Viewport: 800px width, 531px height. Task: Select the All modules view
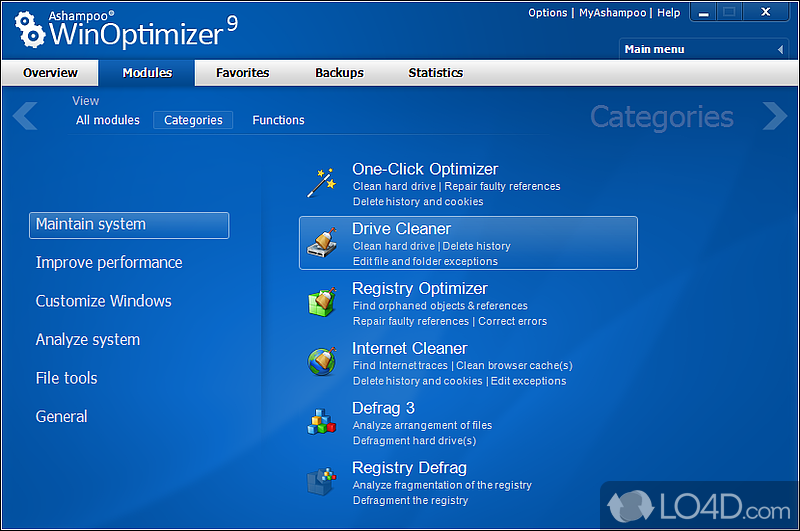108,120
